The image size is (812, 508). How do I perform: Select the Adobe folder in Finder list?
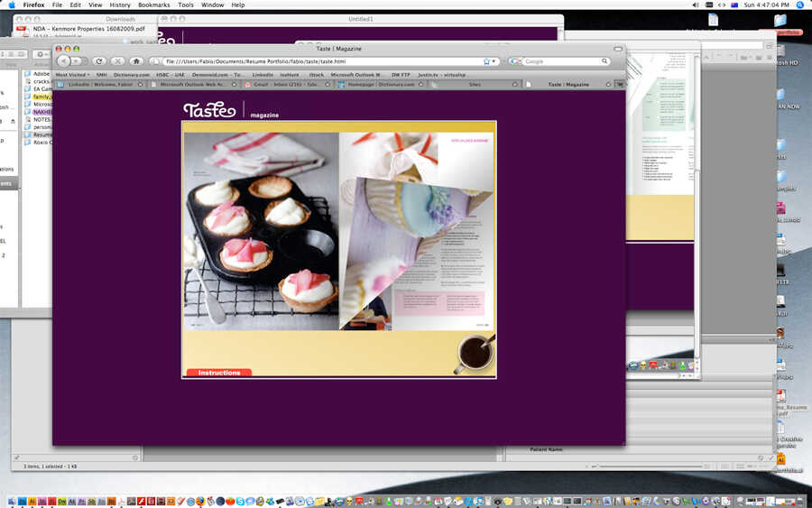click(x=42, y=73)
